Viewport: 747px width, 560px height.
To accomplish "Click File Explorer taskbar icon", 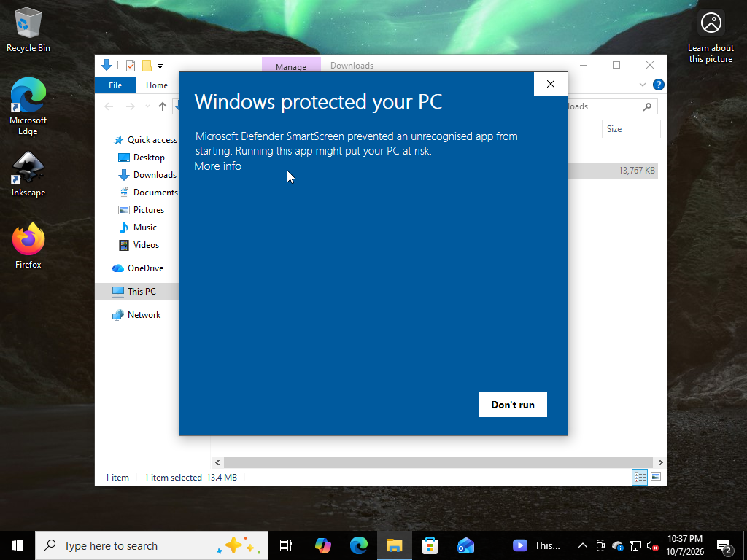I will click(x=395, y=545).
